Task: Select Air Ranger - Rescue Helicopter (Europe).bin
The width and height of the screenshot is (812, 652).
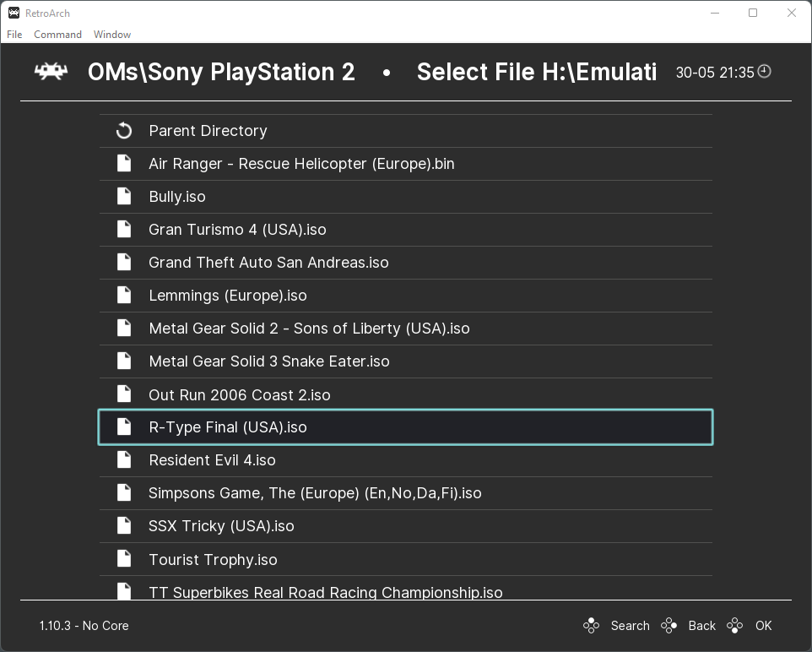Action: (x=406, y=164)
